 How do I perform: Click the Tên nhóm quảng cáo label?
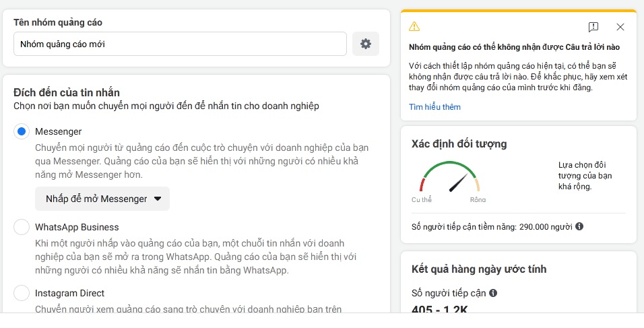[58, 22]
